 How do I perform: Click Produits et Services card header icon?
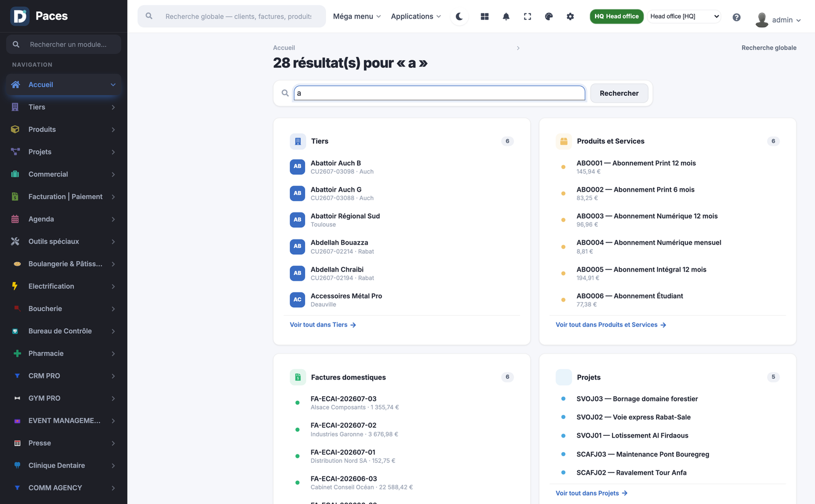(563, 142)
